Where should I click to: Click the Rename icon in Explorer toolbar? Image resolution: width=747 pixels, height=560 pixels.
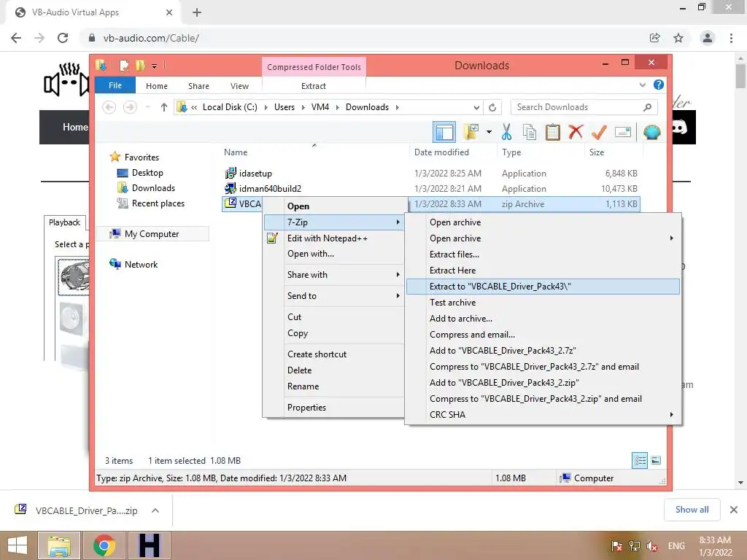(623, 132)
